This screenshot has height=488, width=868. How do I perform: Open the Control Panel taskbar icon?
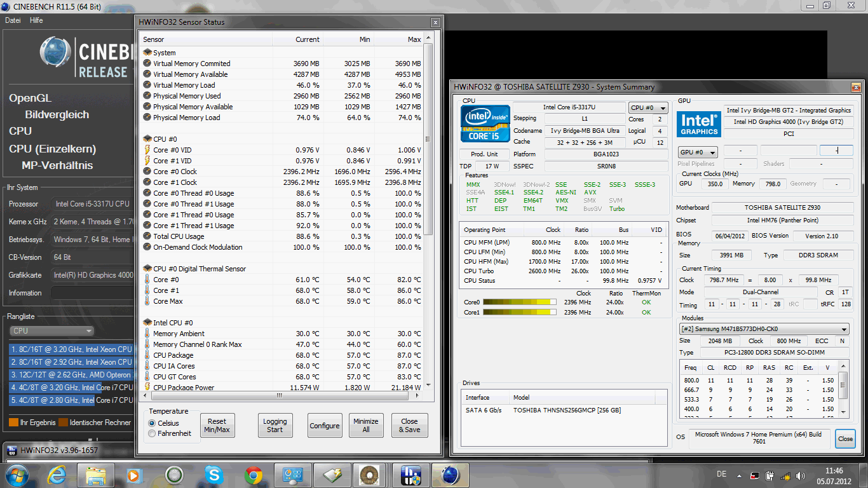click(x=293, y=475)
